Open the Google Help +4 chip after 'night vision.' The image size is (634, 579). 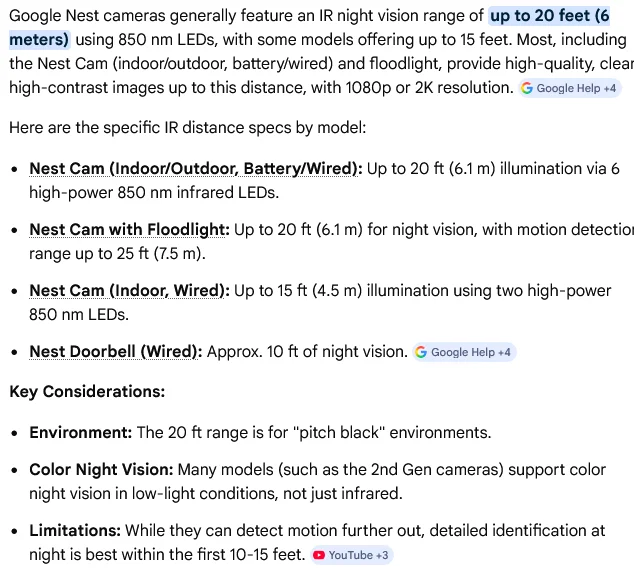[x=464, y=352]
